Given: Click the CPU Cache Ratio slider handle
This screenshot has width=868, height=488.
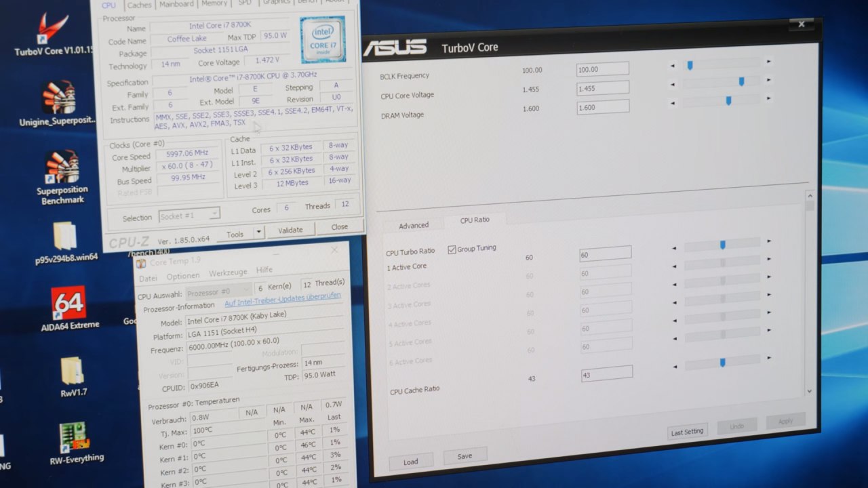Looking at the screenshot, I should coord(723,362).
